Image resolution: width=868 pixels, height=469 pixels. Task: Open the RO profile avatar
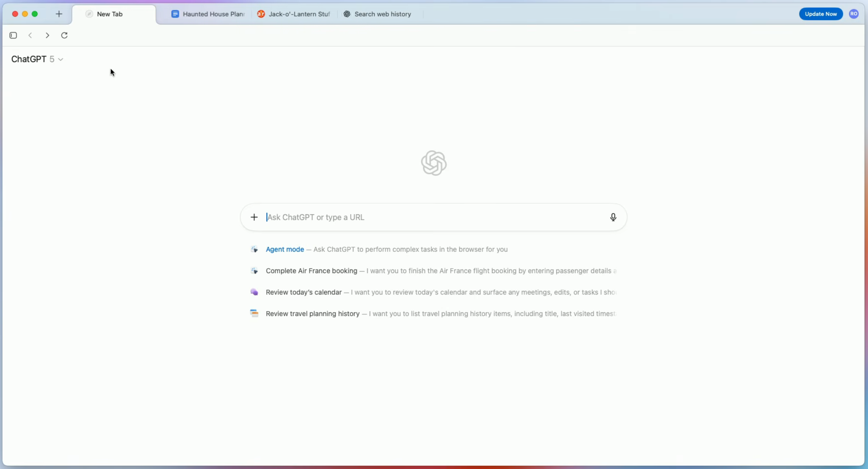(854, 14)
